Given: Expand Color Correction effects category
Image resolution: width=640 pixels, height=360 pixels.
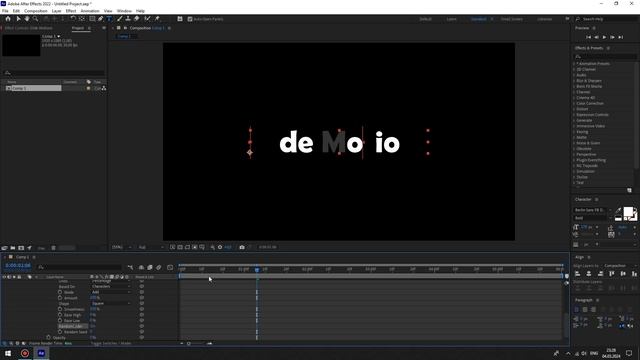Looking at the screenshot, I should click(574, 104).
